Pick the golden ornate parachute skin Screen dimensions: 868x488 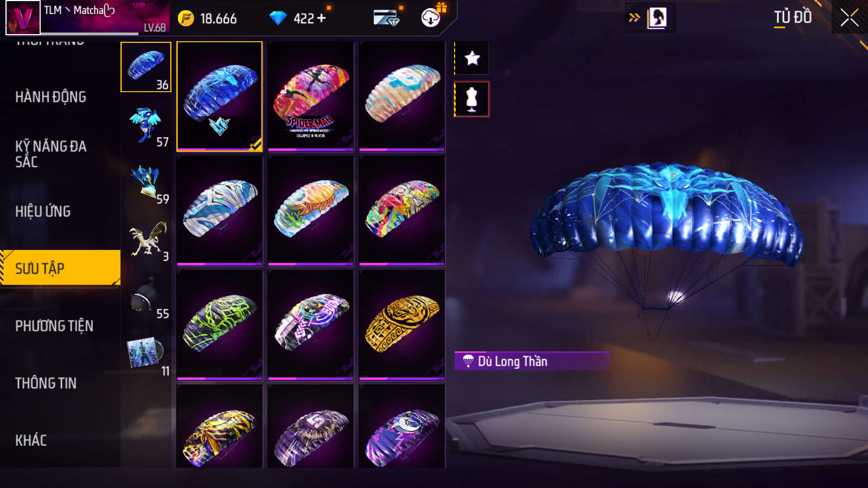pyautogui.click(x=402, y=325)
